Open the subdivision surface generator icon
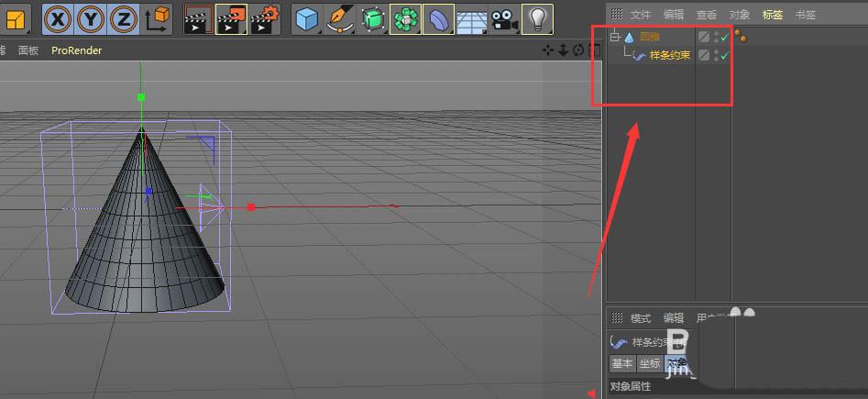The height and width of the screenshot is (399, 868). 372,19
